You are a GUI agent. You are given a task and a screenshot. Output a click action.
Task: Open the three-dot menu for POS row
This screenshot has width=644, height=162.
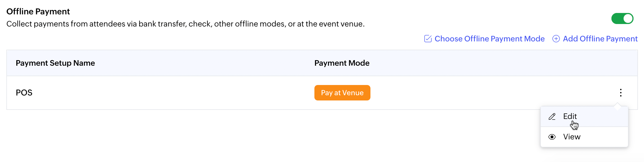click(x=621, y=92)
